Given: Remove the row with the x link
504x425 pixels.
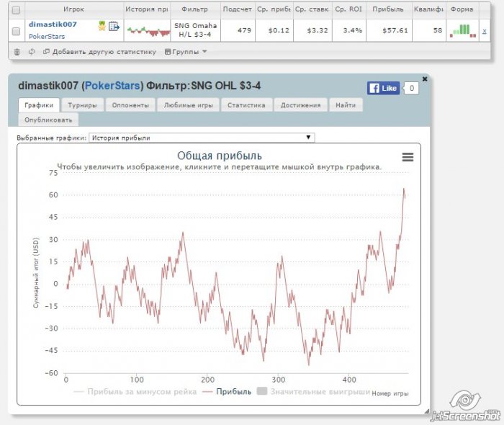Looking at the screenshot, I should (485, 31).
